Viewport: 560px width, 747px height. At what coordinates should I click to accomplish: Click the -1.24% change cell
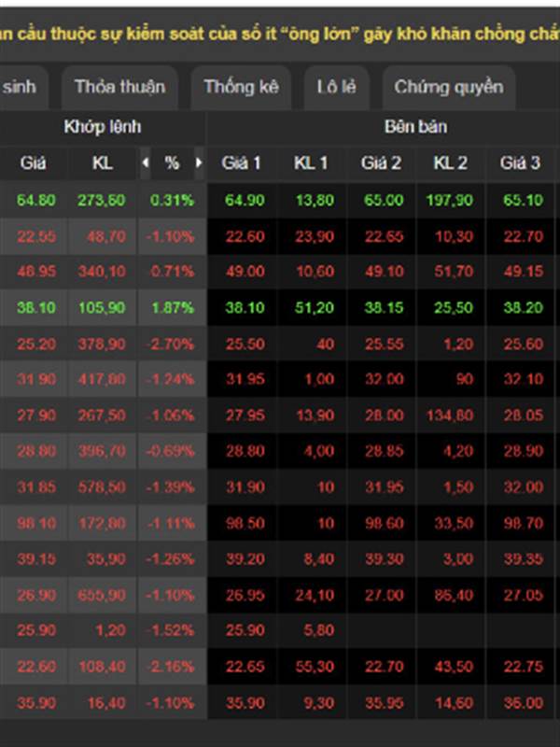(171, 379)
